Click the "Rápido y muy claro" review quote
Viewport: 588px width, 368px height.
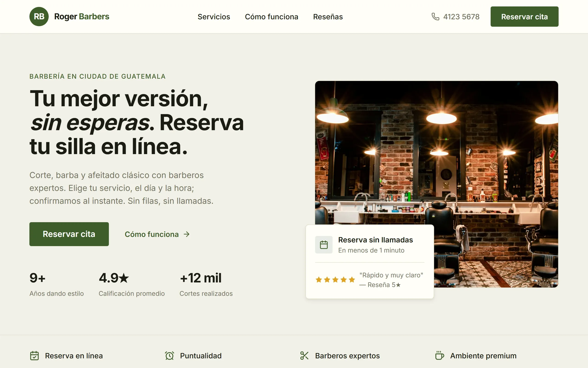pyautogui.click(x=391, y=275)
